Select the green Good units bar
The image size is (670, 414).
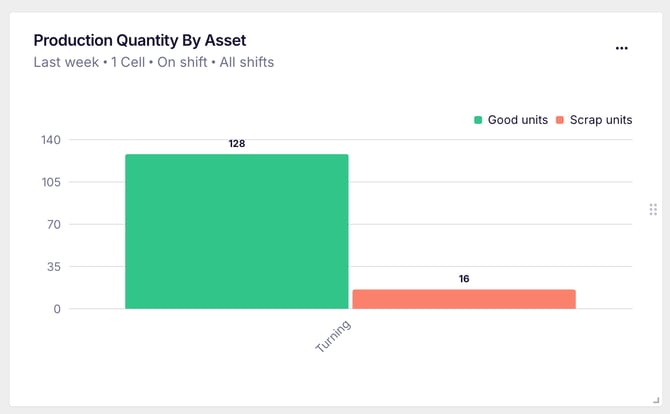237,232
